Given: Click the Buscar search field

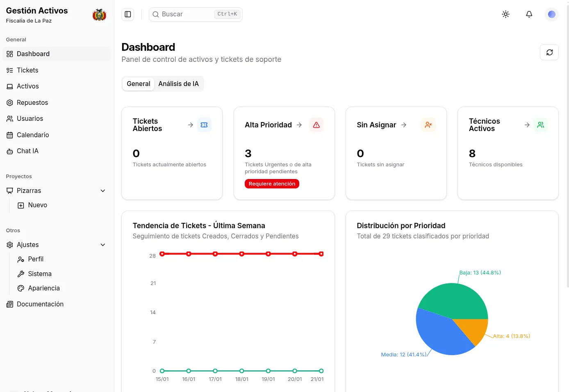Looking at the screenshot, I should (187, 14).
